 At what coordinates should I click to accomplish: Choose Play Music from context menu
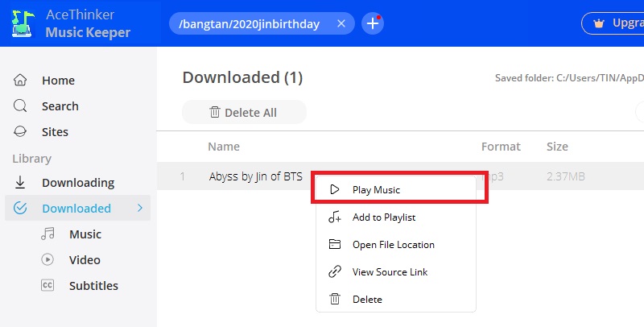(x=376, y=190)
